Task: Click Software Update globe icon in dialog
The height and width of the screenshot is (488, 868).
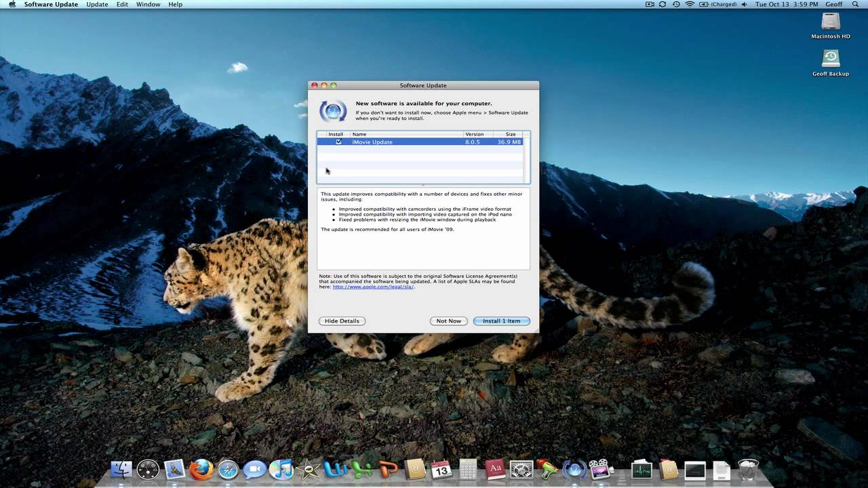Action: pyautogui.click(x=333, y=110)
